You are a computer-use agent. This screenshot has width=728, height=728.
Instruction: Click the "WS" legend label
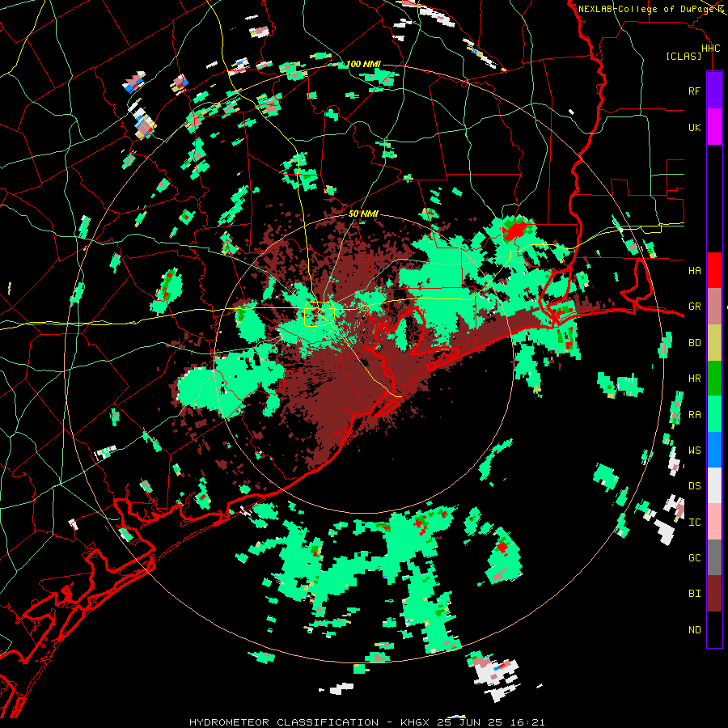[694, 451]
